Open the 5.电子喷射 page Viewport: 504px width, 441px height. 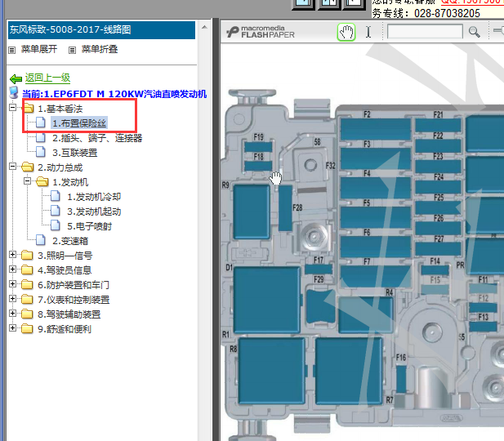(89, 226)
